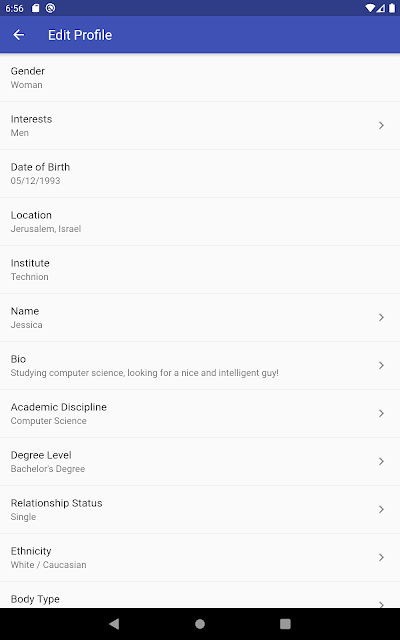Open Degree Level setting

point(200,462)
